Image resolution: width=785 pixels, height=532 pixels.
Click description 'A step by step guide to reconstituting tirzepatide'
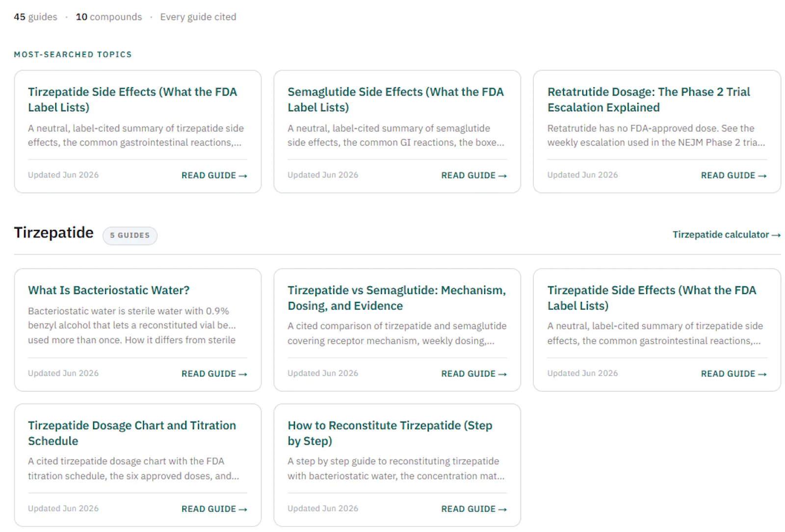pyautogui.click(x=395, y=468)
